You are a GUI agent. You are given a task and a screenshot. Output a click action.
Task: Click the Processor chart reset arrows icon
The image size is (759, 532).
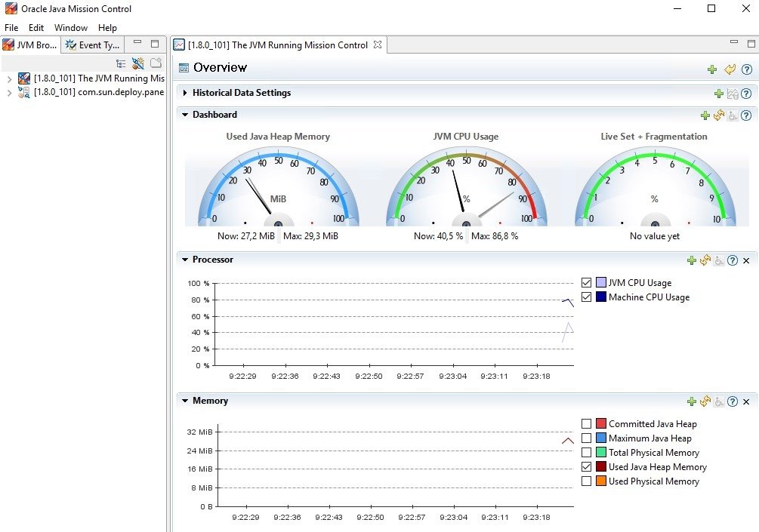[x=705, y=260]
